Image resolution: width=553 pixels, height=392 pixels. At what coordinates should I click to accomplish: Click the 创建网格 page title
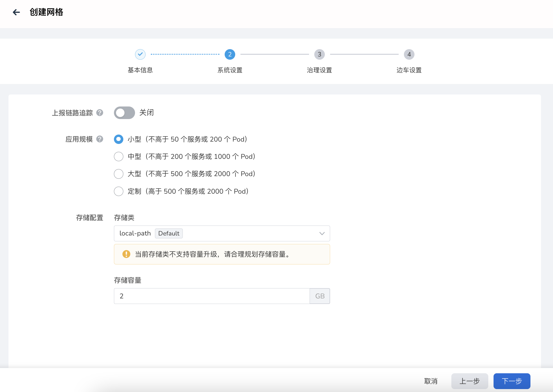[x=46, y=12]
